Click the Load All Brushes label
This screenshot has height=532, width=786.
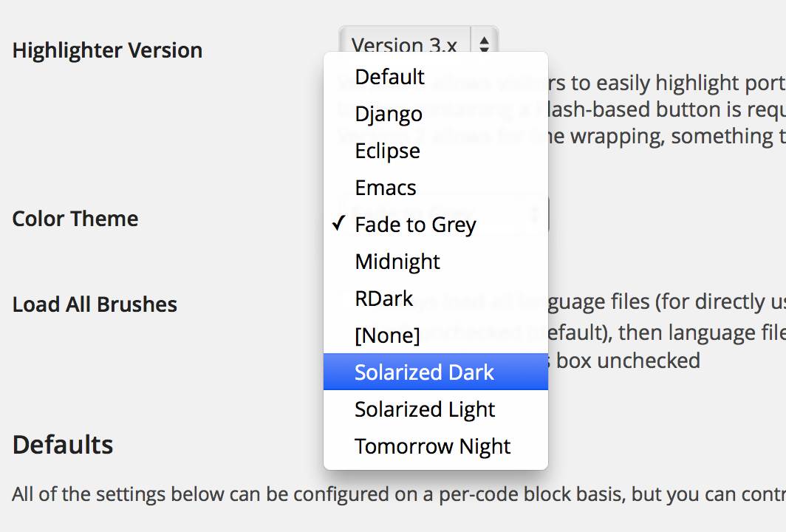pyautogui.click(x=95, y=304)
